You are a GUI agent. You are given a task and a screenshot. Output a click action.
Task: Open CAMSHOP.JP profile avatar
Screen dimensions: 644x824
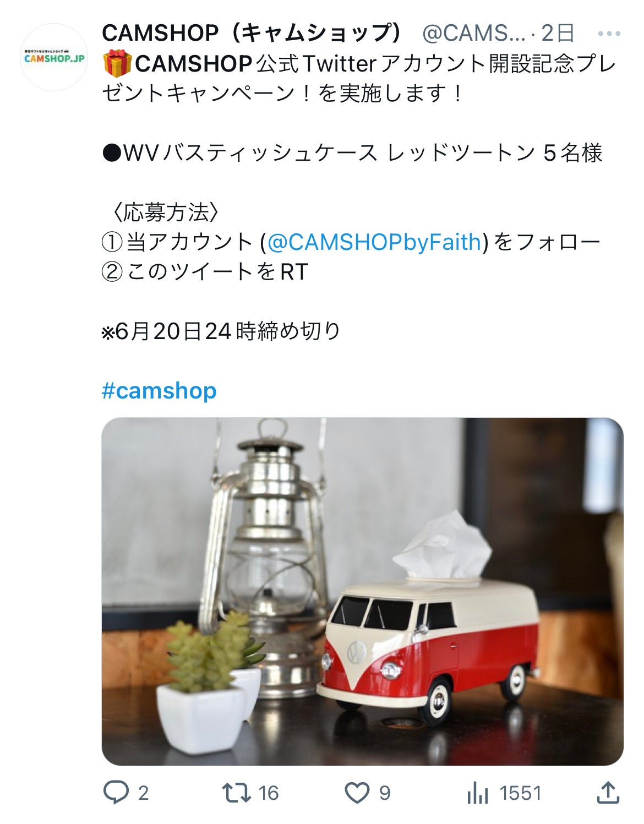point(54,57)
